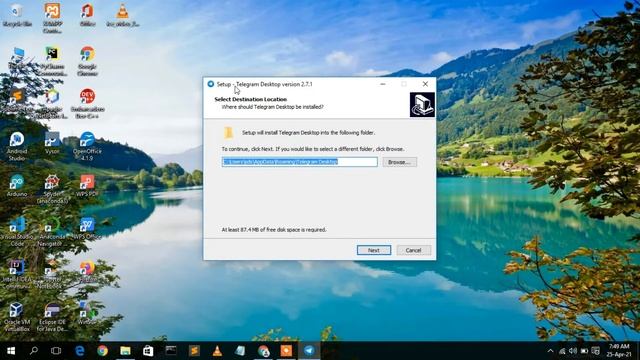Viewport: 640px width, 360px height.
Task: Select the Google Chrome desktop shortcut
Action: click(x=87, y=61)
